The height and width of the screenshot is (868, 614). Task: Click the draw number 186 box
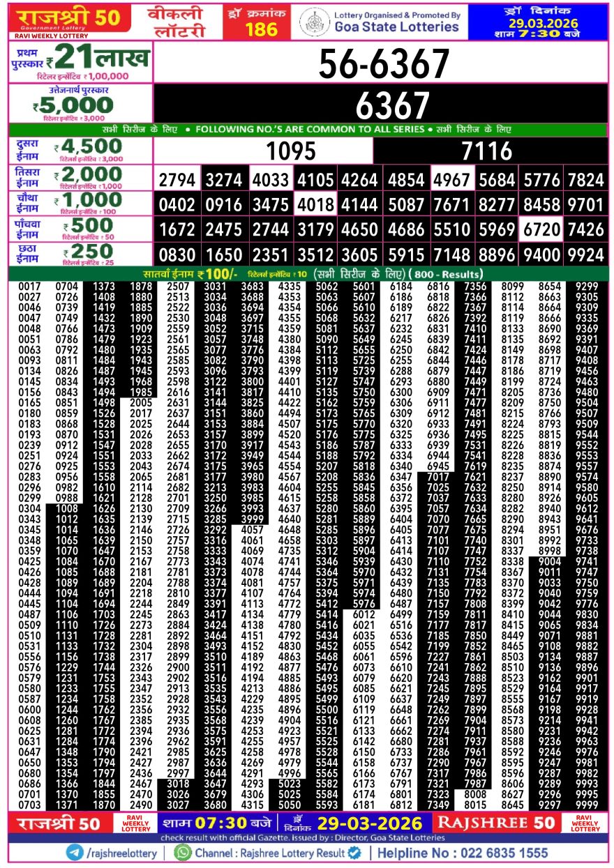click(262, 22)
